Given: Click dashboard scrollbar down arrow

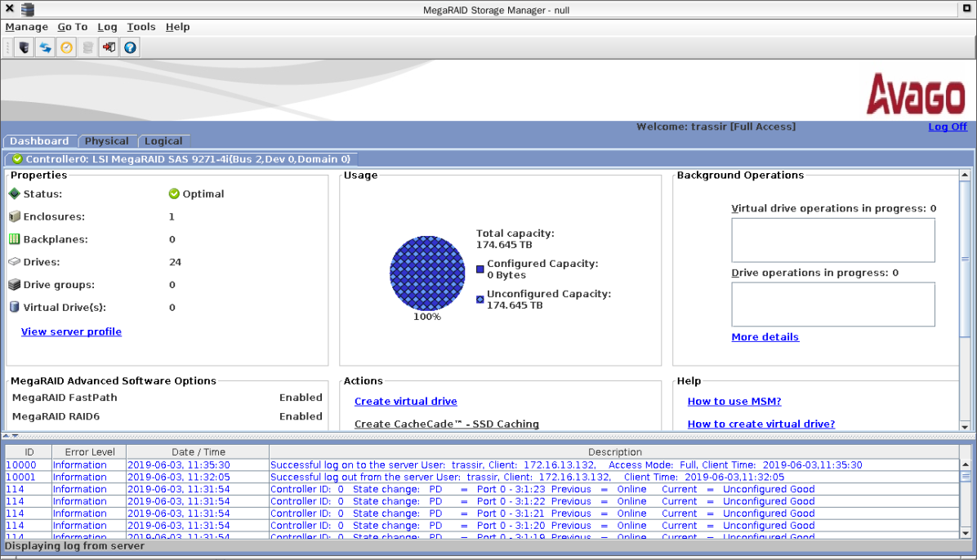Looking at the screenshot, I should pos(965,426).
